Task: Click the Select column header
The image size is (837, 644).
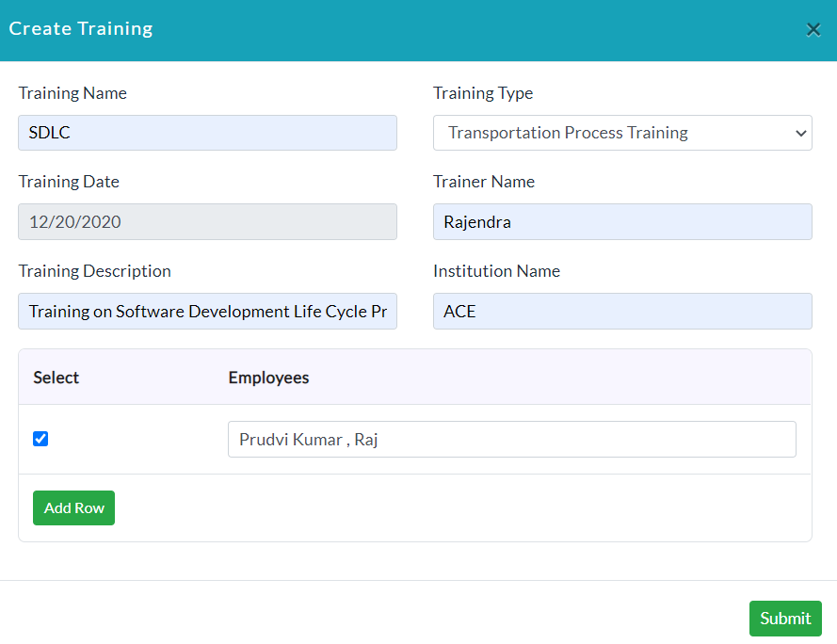Action: point(56,378)
